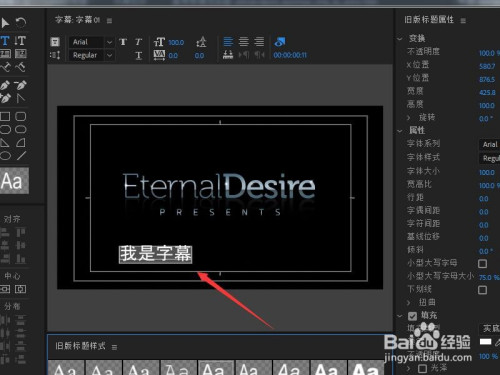
Task: Open the 字幕 panel menu
Action: pyautogui.click(x=109, y=21)
